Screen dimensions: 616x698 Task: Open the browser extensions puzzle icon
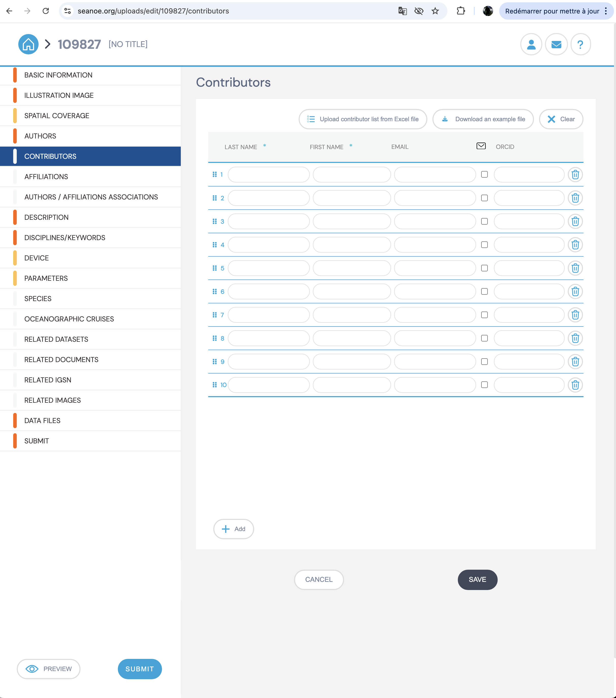point(461,11)
